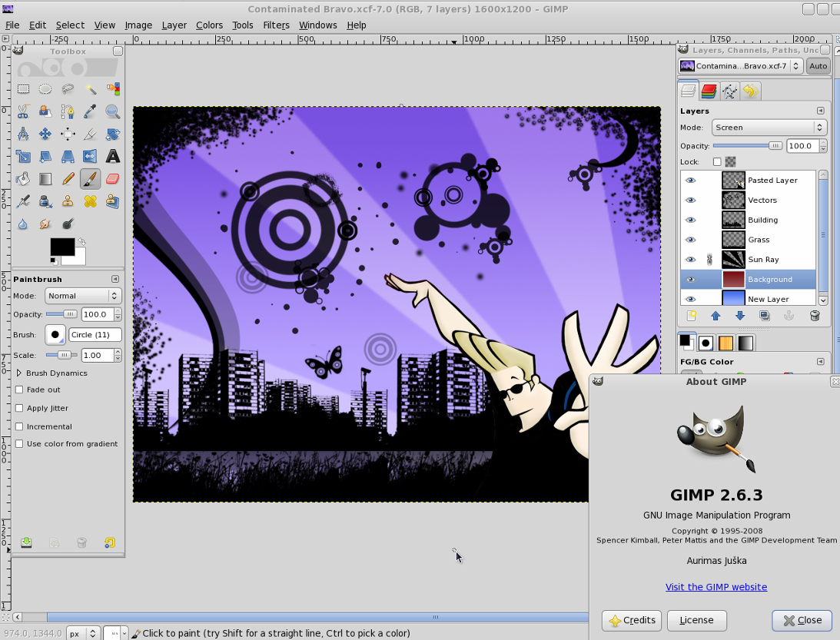Enable the Fade out checkbox
The image size is (840, 640).
19,390
